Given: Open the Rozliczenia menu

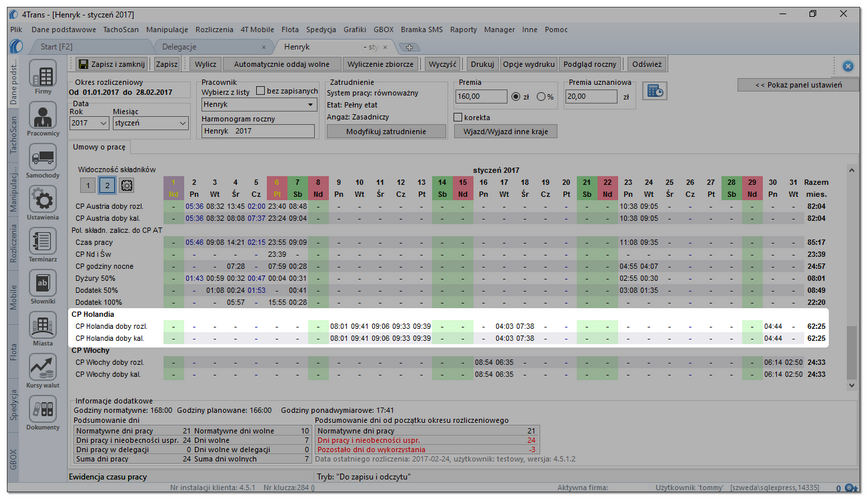Looking at the screenshot, I should (214, 30).
